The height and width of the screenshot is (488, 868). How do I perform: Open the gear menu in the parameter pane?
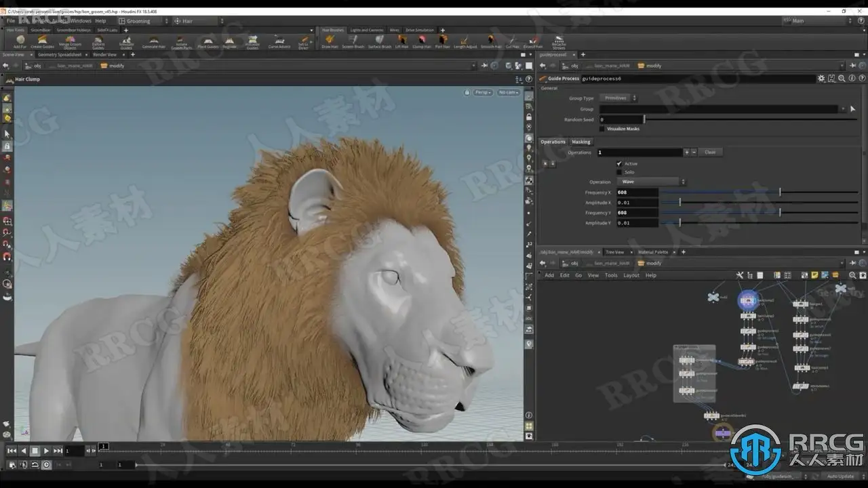click(821, 79)
